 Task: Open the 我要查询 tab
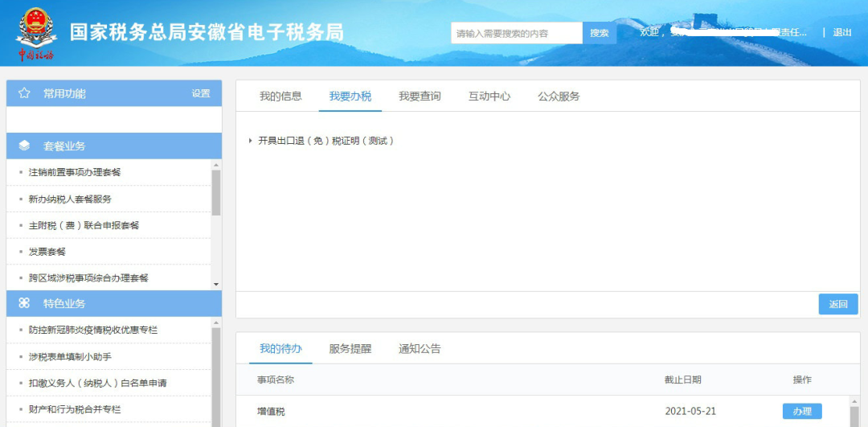pos(420,96)
